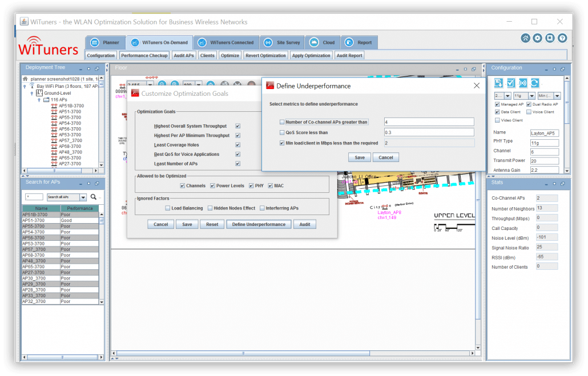Uncheck Power Levels under Allowed to be Optimized

pos(212,185)
